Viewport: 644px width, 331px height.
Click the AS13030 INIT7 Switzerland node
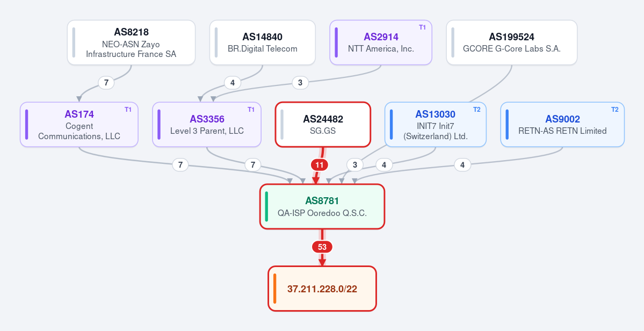click(436, 125)
